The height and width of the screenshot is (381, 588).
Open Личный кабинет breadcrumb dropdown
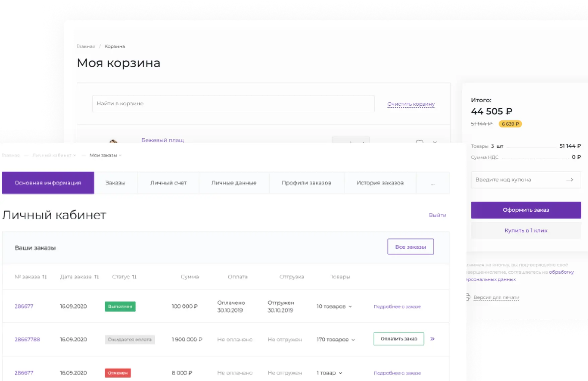tap(75, 155)
